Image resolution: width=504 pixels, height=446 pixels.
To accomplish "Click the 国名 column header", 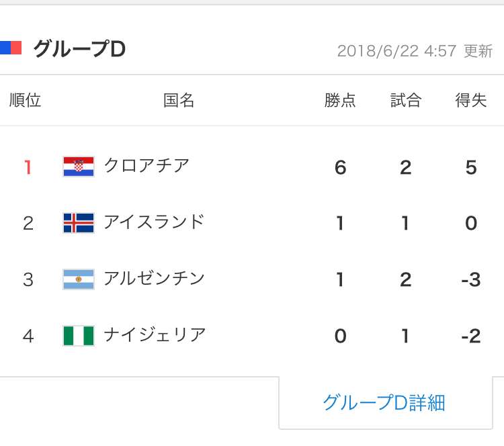I will (x=179, y=100).
